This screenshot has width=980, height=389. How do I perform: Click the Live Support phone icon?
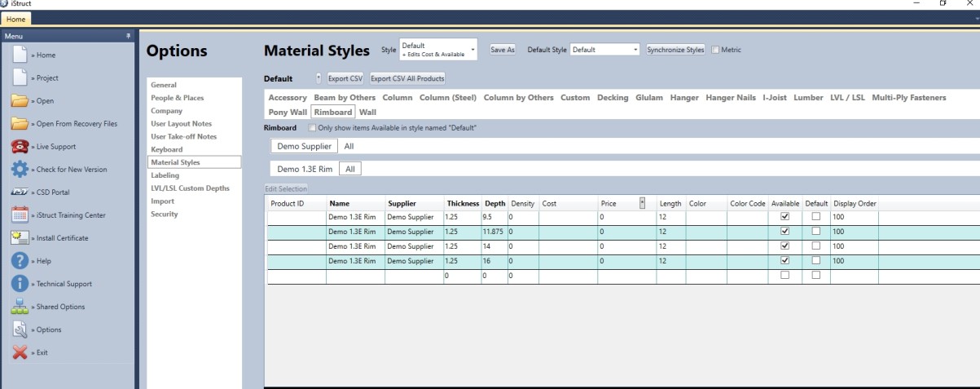20,147
